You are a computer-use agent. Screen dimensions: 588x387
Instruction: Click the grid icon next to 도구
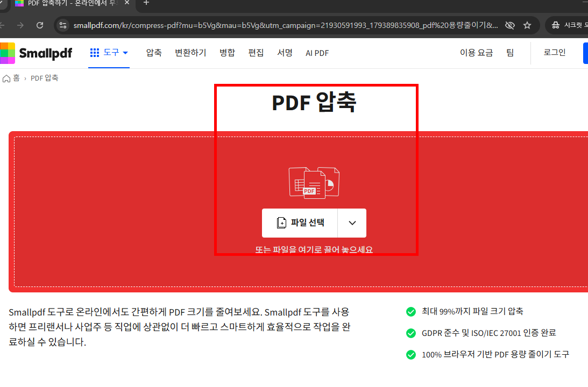[94, 52]
